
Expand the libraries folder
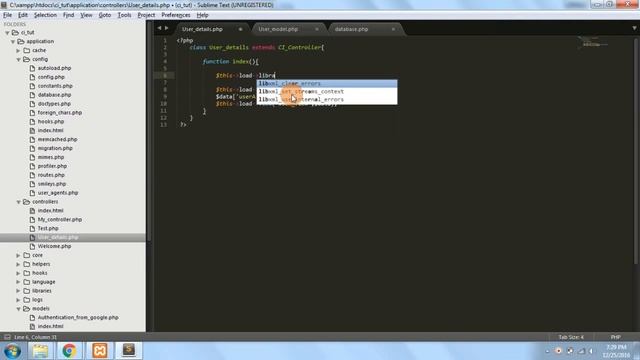point(18,291)
